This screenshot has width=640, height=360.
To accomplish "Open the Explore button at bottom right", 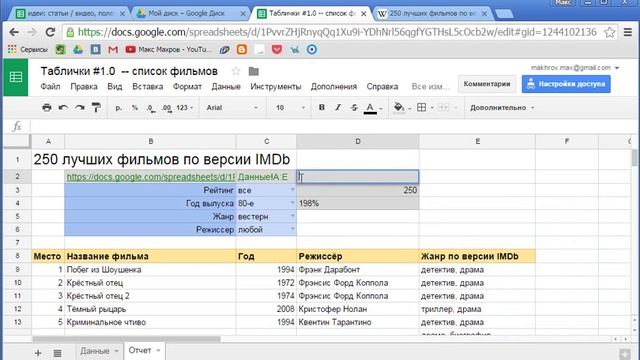I will (x=624, y=353).
